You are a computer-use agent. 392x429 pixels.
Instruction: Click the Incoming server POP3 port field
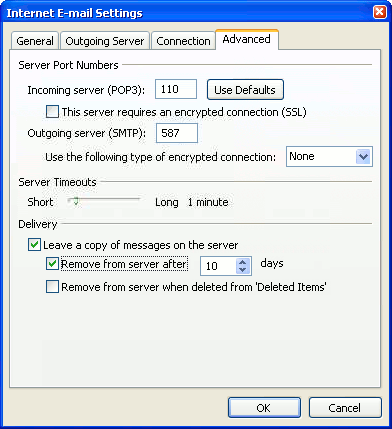(x=176, y=89)
